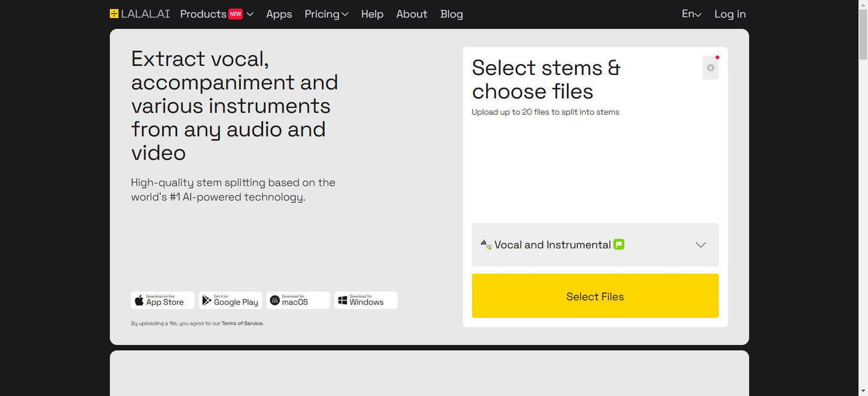Click the Download for macOS badge
The width and height of the screenshot is (868, 396).
click(298, 300)
